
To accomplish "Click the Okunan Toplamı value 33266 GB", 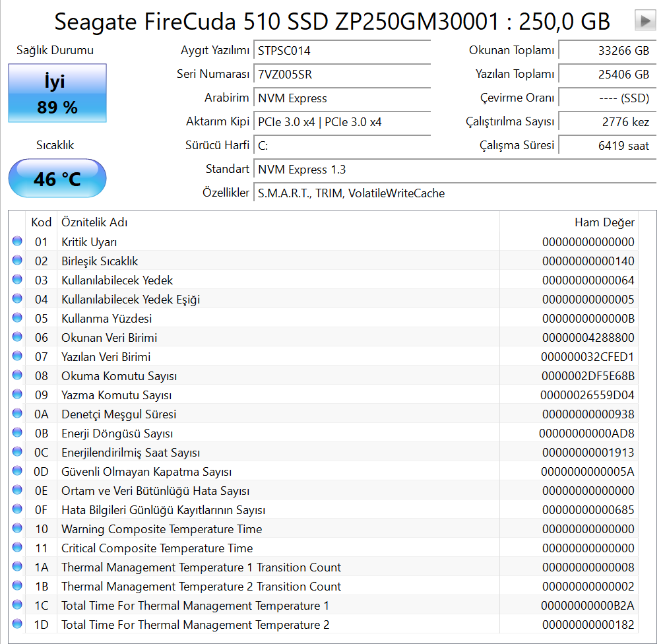I will pyautogui.click(x=606, y=51).
